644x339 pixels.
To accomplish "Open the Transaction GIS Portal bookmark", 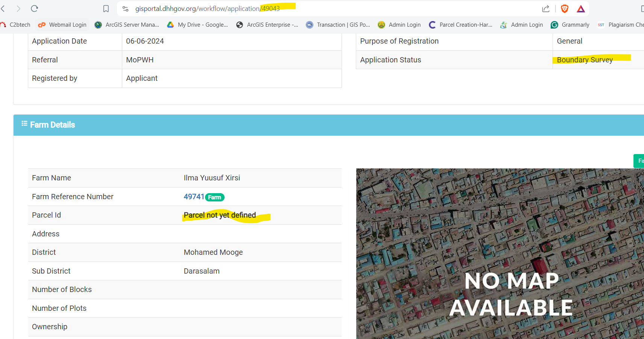I will pyautogui.click(x=338, y=25).
